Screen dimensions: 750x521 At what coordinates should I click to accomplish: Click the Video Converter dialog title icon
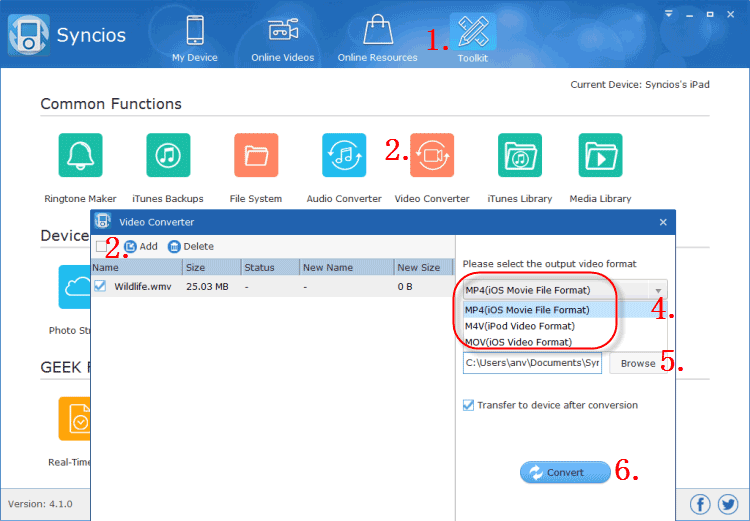pyautogui.click(x=102, y=222)
